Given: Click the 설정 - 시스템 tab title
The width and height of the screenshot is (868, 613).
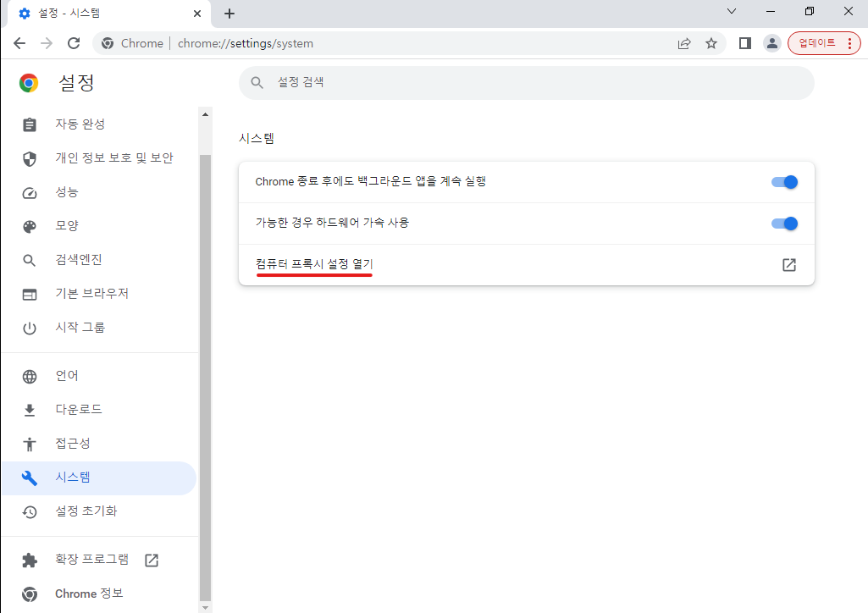Looking at the screenshot, I should (x=69, y=14).
